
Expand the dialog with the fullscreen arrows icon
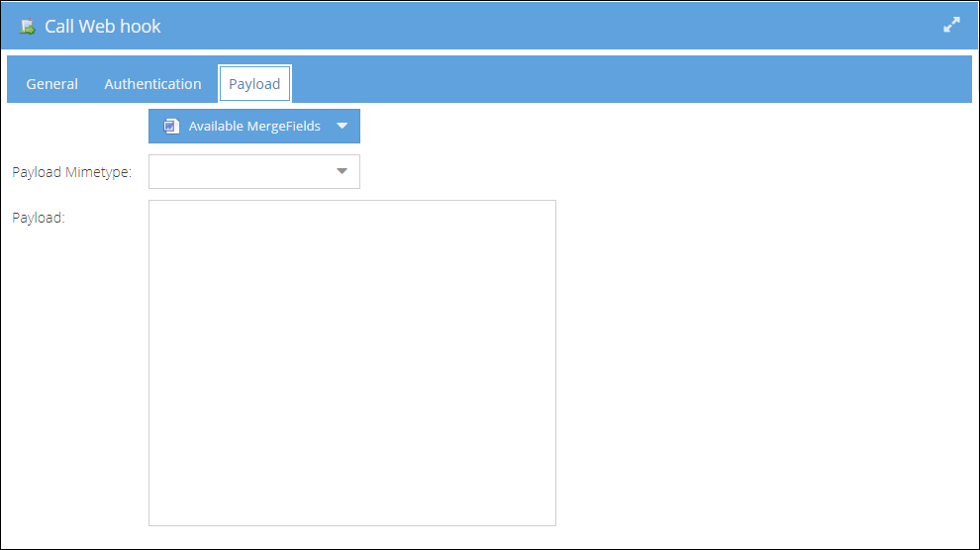(951, 25)
